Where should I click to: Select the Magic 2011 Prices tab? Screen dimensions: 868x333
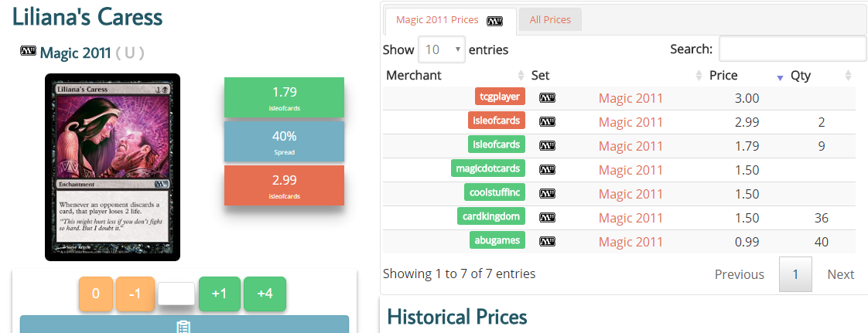coord(437,20)
